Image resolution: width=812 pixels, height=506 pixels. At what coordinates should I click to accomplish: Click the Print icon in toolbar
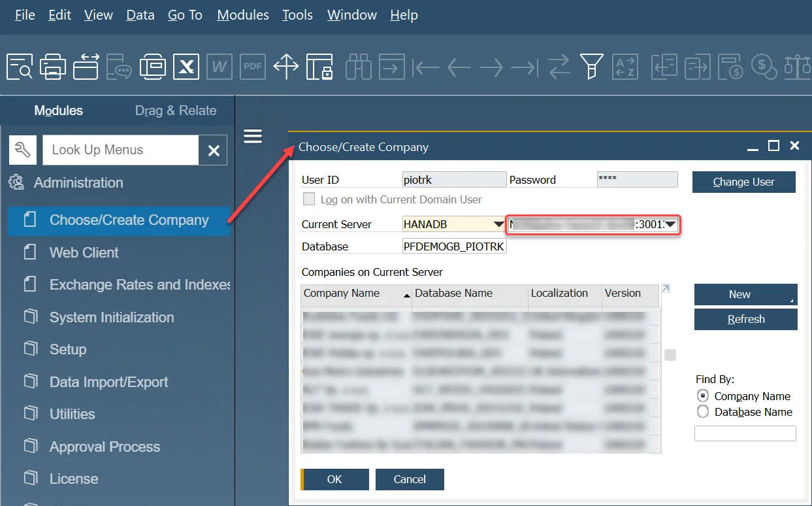52,67
